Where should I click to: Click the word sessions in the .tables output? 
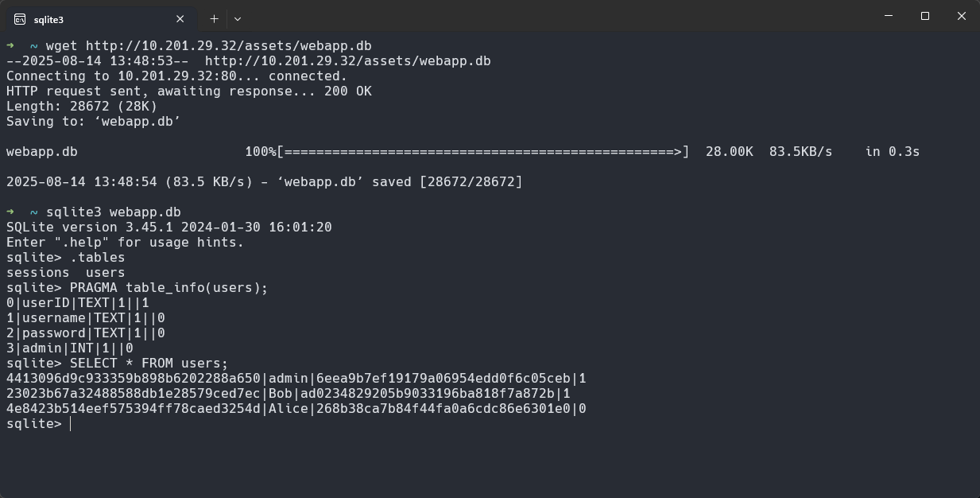pyautogui.click(x=38, y=273)
